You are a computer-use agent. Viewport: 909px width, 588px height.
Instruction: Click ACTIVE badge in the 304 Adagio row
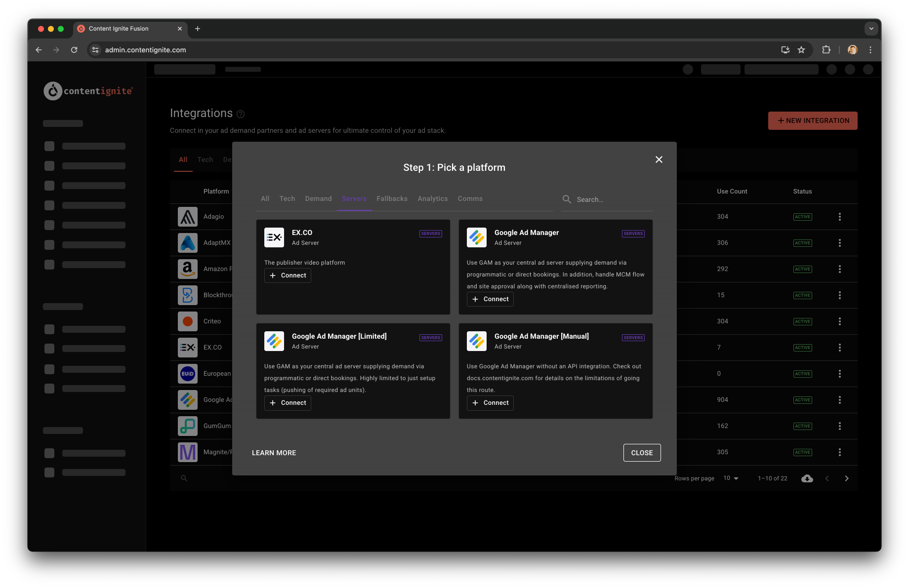[x=802, y=217]
